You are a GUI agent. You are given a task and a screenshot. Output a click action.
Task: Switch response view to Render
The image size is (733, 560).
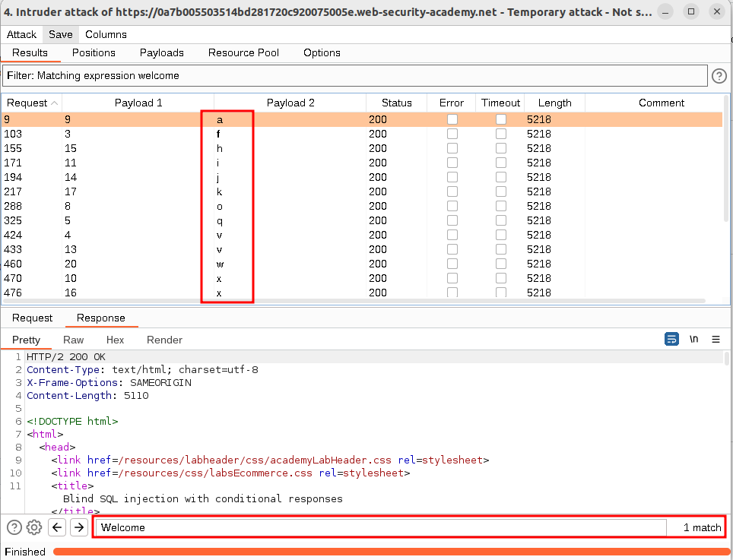[x=164, y=340]
